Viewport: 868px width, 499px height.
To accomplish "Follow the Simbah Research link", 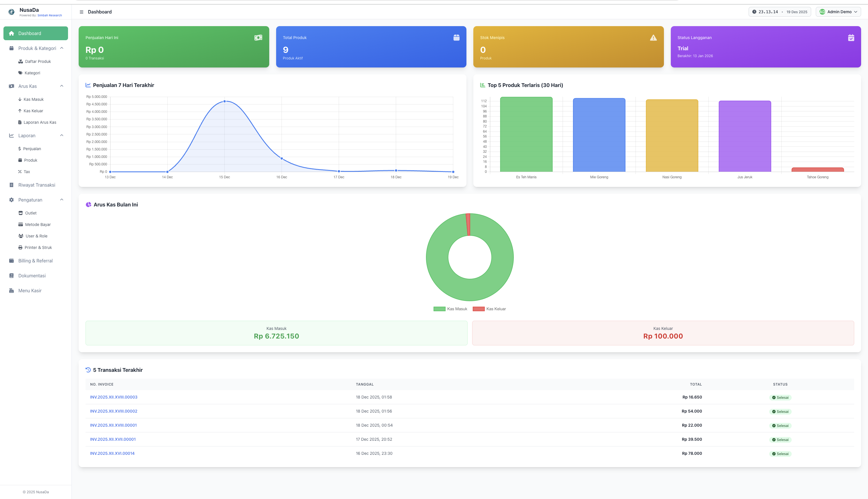I will point(50,16).
